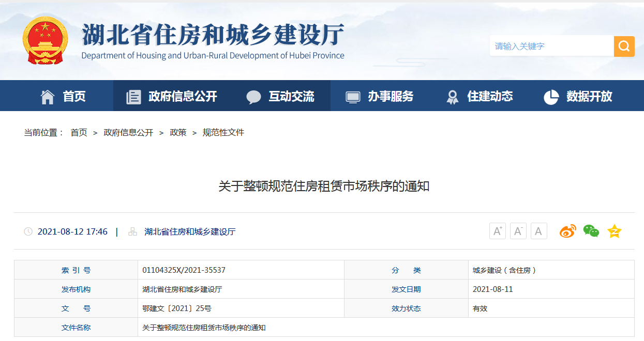The height and width of the screenshot is (341, 644).
Task: Select index number 01104325X/2021-35537
Action: [x=184, y=270]
